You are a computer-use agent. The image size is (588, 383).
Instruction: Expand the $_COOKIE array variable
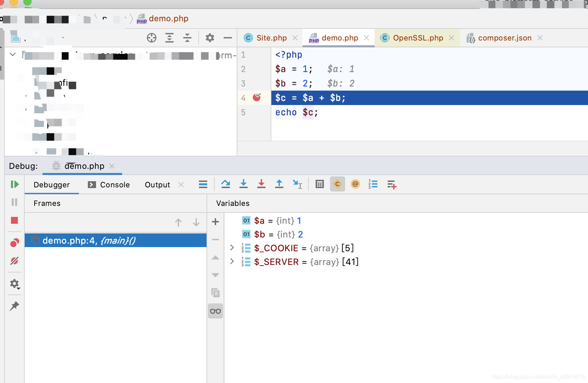232,248
